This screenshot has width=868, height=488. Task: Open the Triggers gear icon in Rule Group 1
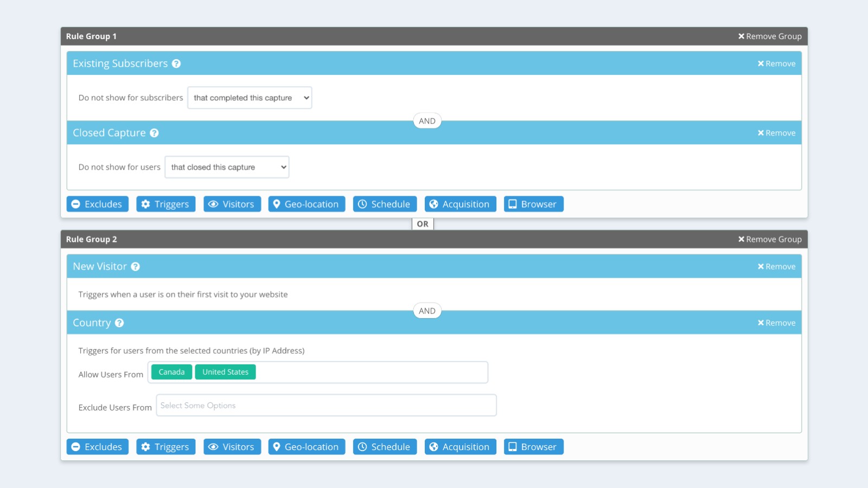(x=145, y=204)
